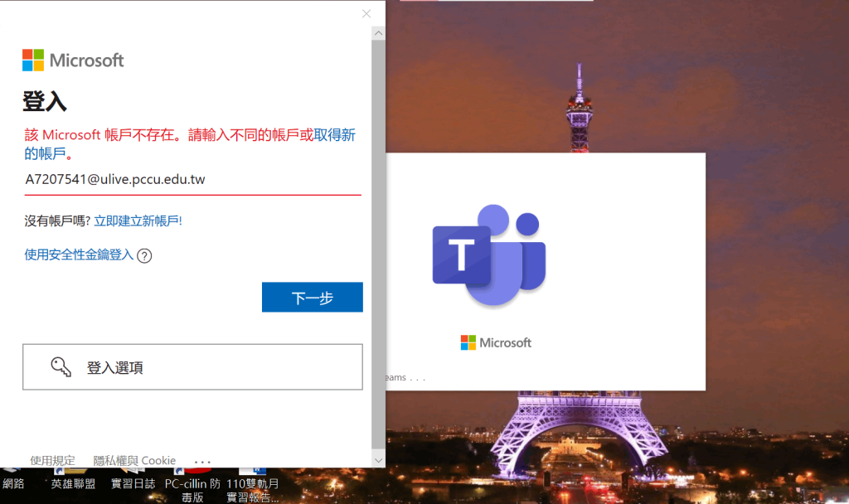
Task: Click the 登入選項 sign-in options button
Action: click(192, 366)
